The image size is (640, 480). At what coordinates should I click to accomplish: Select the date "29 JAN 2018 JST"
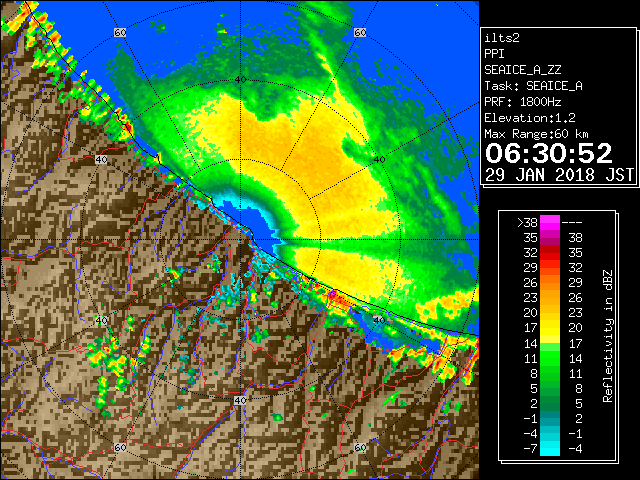(x=559, y=175)
